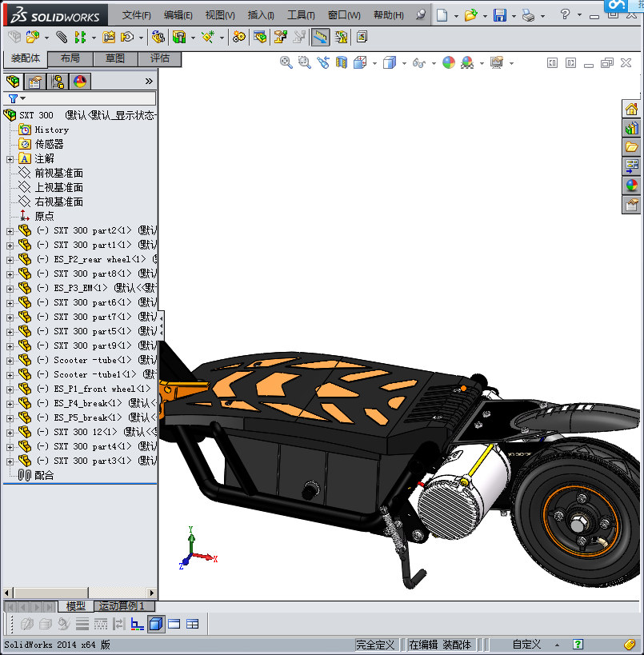Click the Mate paperclip icon
This screenshot has height=655, width=644.
pos(62,37)
